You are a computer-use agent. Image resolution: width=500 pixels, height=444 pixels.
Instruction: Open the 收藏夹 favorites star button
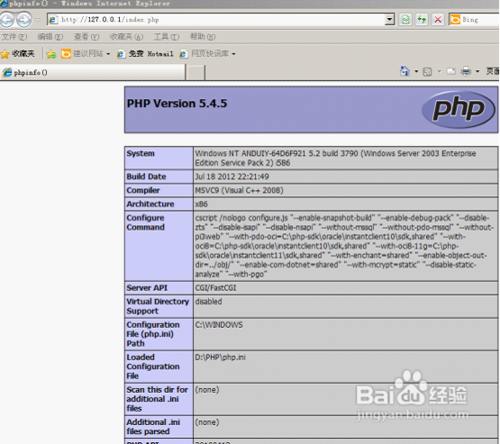[18, 54]
